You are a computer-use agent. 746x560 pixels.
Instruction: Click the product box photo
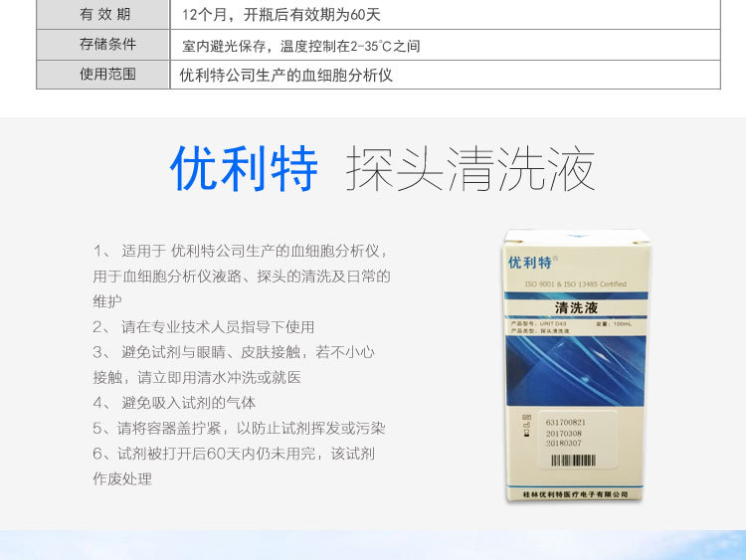click(x=576, y=365)
